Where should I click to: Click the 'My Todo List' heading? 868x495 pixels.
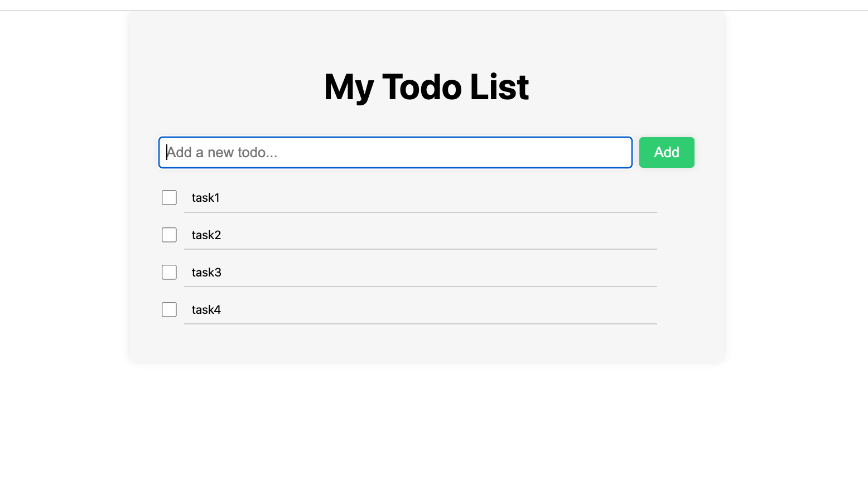(427, 87)
